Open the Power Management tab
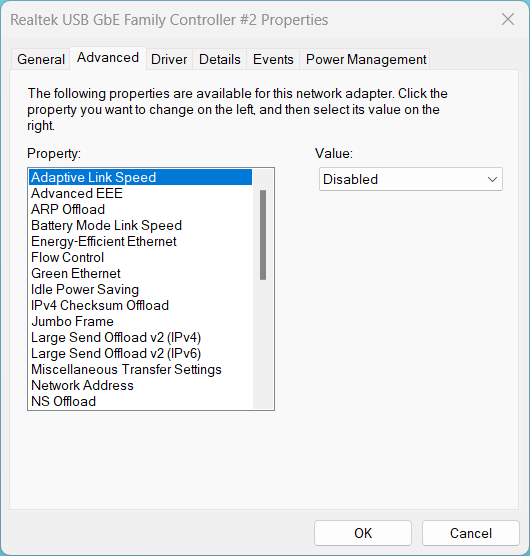 pos(366,59)
